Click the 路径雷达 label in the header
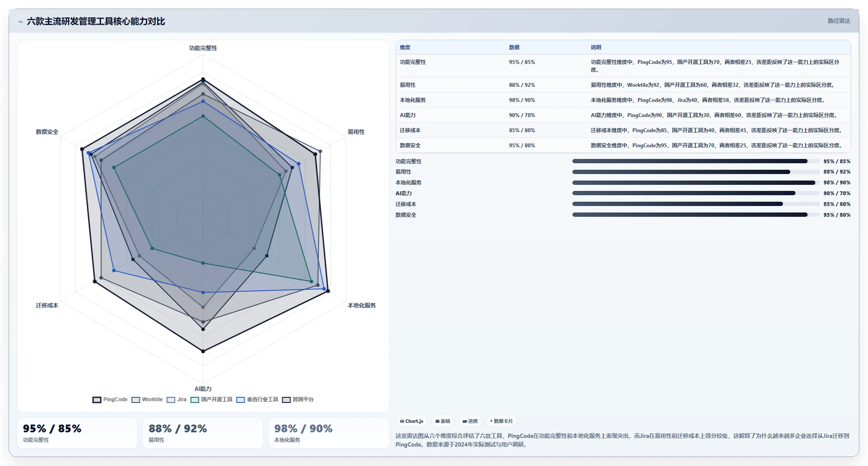 point(839,21)
